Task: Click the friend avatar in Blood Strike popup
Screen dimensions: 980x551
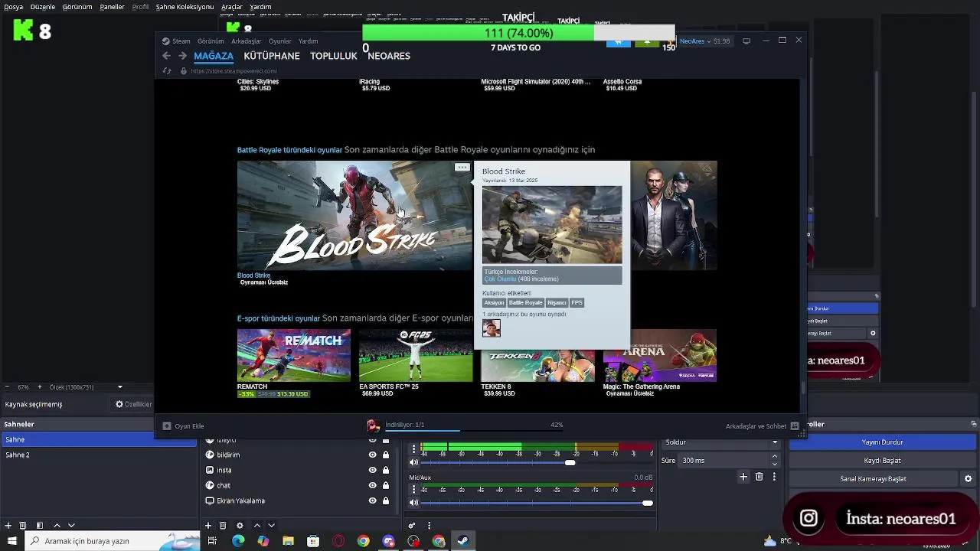Action: click(x=492, y=328)
